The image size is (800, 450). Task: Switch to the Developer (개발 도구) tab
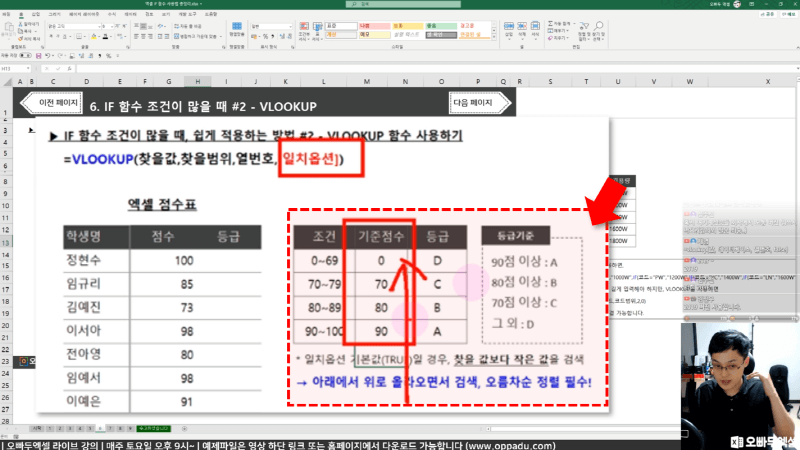pyautogui.click(x=187, y=14)
